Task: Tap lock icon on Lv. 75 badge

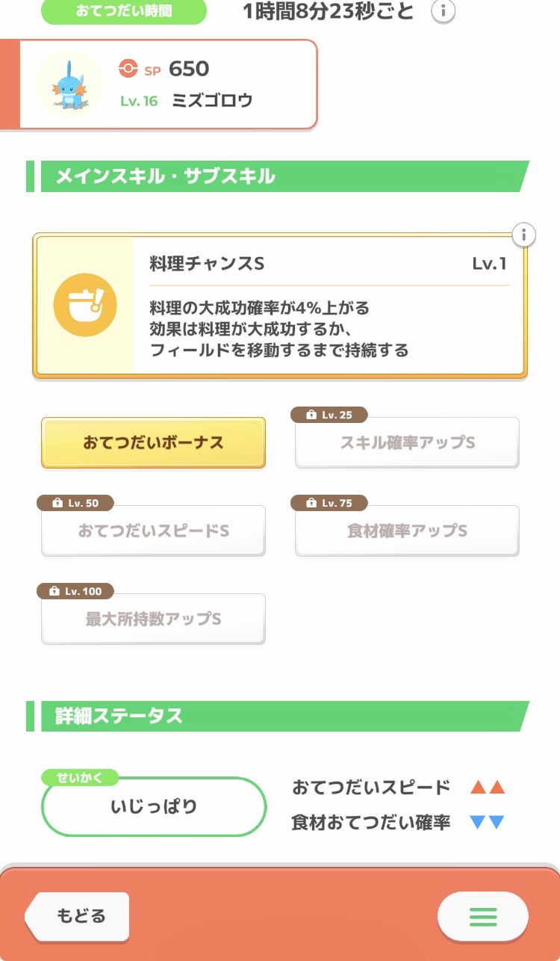Action: [311, 504]
